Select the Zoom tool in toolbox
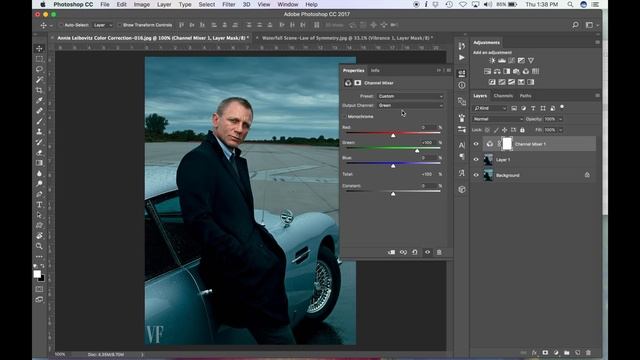This screenshot has width=640, height=360. pyautogui.click(x=39, y=246)
